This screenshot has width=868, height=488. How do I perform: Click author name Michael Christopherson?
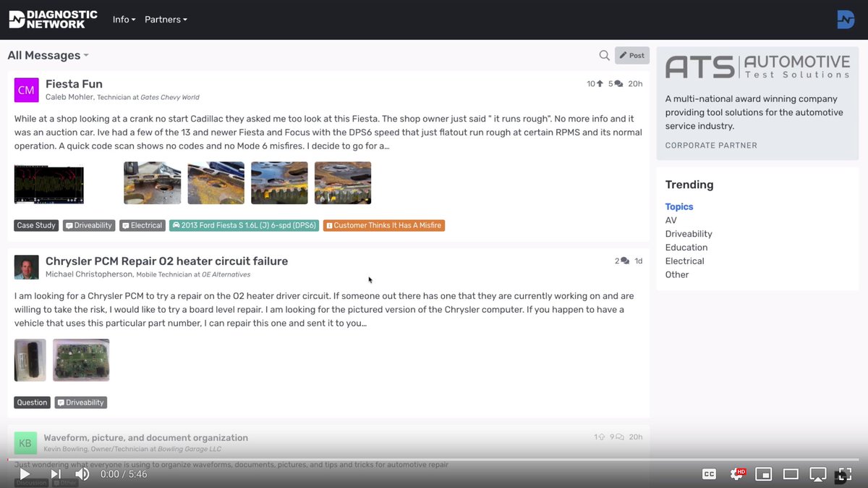point(89,274)
